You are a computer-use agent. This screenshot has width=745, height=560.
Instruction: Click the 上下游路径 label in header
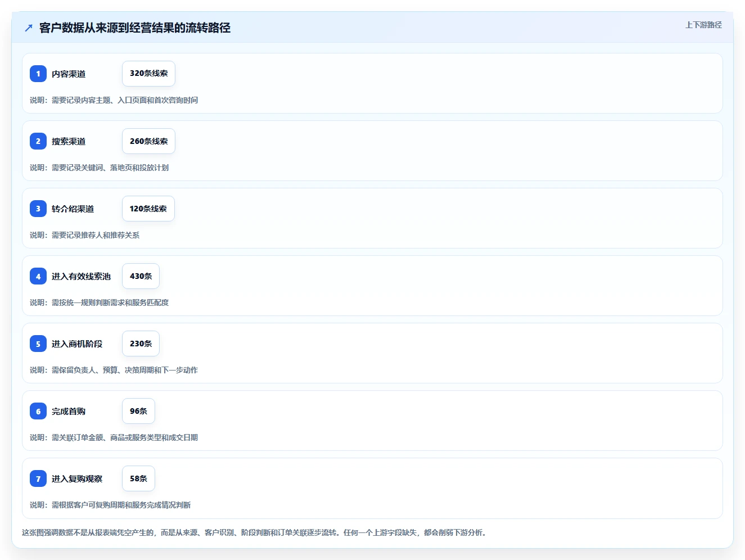703,25
